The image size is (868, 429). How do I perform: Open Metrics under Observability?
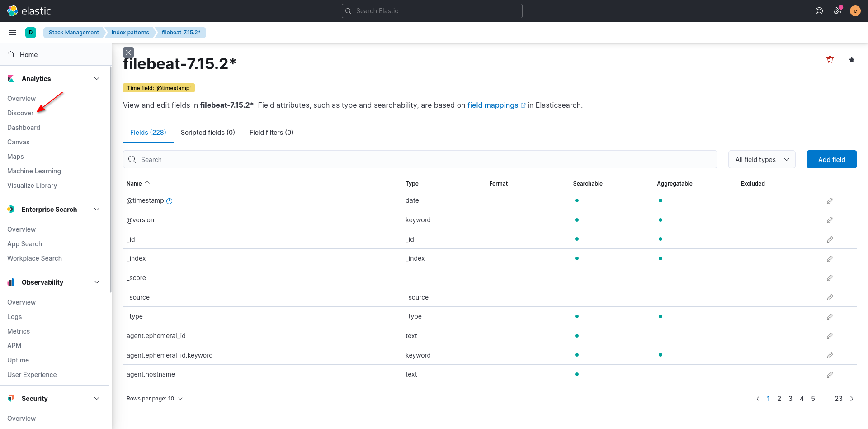19,331
